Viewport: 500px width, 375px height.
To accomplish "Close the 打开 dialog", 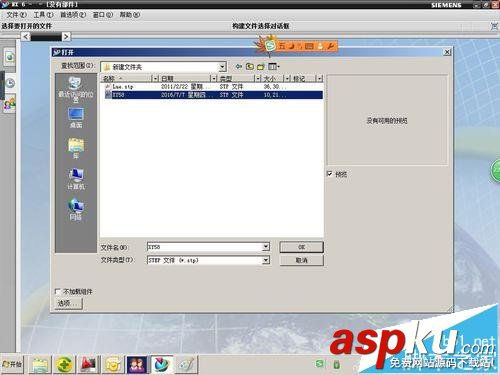I will coord(447,52).
